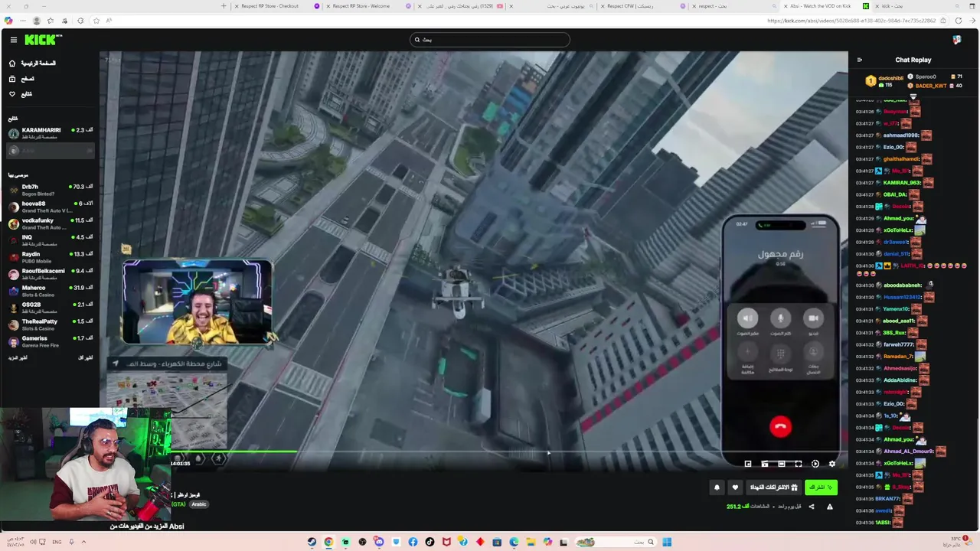Open playback speed control
Viewport: 980px width, 551px height.
815,464
